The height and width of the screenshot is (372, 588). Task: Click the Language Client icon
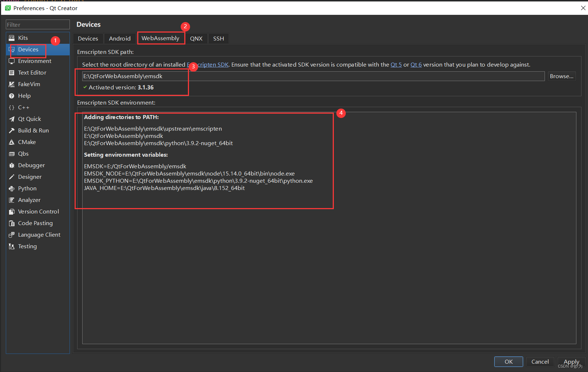pos(12,235)
